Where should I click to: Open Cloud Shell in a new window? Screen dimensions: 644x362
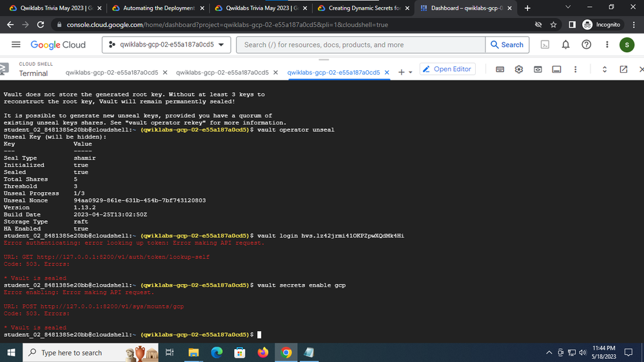pyautogui.click(x=623, y=70)
